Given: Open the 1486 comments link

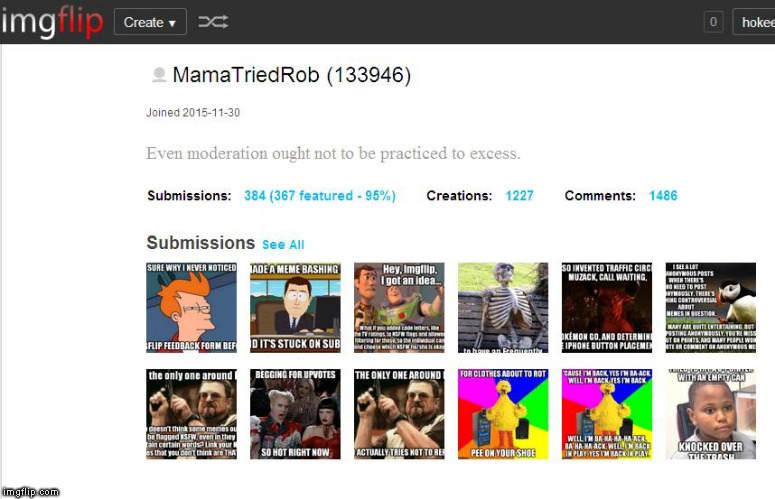Looking at the screenshot, I should [663, 196].
